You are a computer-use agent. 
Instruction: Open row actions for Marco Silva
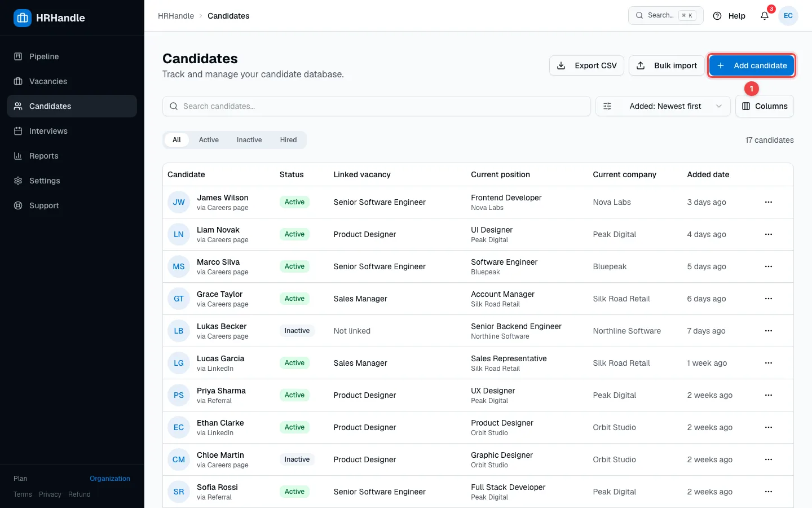pyautogui.click(x=769, y=266)
